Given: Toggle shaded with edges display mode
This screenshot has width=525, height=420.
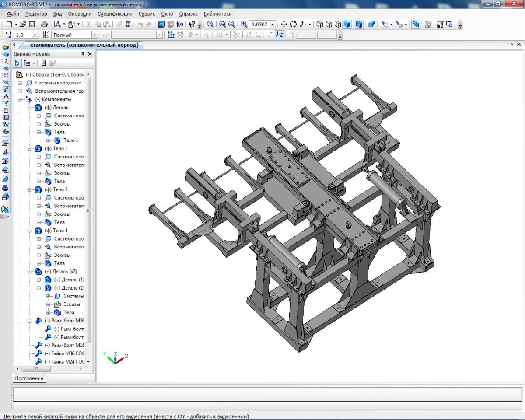Looking at the screenshot, I should tap(359, 24).
